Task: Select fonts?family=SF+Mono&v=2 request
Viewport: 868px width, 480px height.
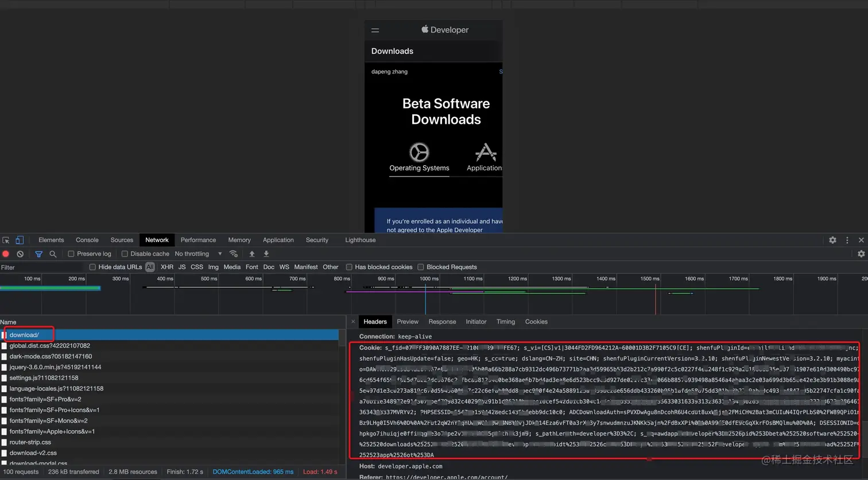Action: tap(169, 421)
